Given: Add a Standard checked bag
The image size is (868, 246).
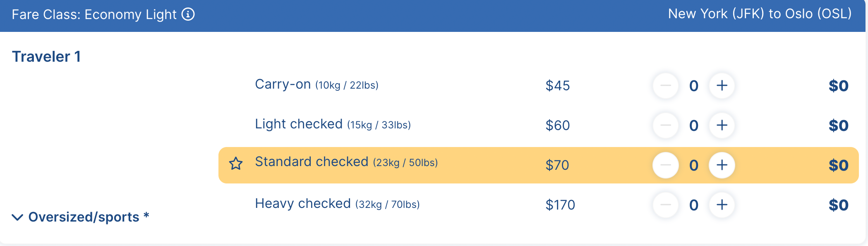Looking at the screenshot, I should click(722, 165).
